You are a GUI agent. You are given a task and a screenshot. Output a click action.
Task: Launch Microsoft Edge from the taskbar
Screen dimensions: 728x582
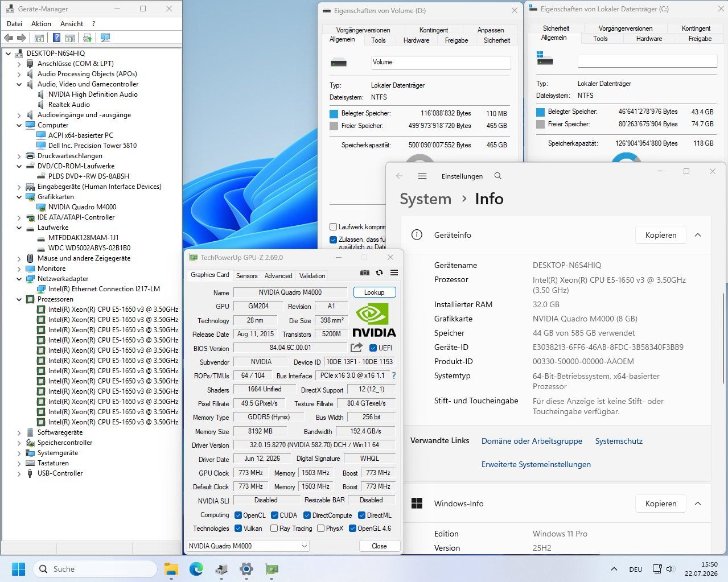coord(196,568)
